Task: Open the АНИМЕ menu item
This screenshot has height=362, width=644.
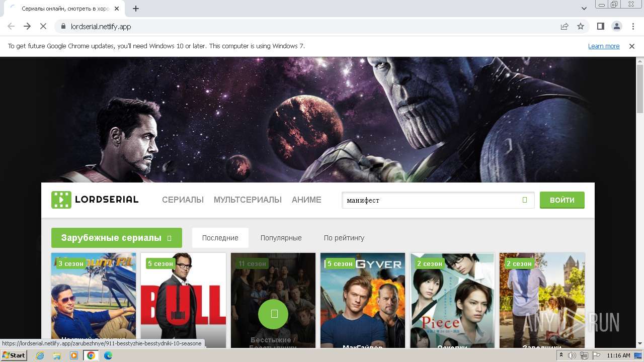Action: [306, 200]
